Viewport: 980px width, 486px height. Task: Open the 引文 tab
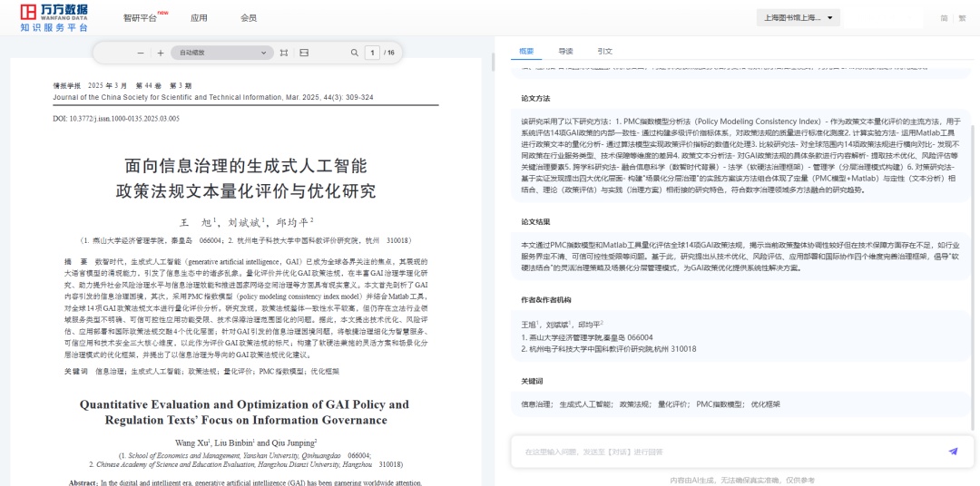pos(605,52)
